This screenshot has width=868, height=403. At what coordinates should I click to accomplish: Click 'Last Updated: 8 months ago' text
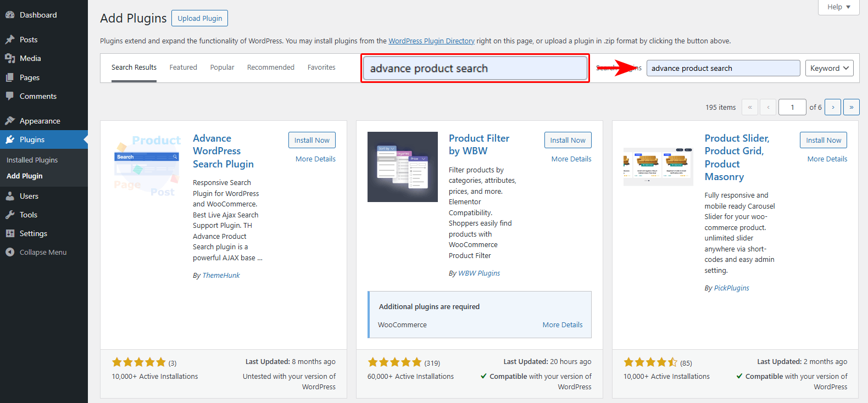[x=290, y=361]
